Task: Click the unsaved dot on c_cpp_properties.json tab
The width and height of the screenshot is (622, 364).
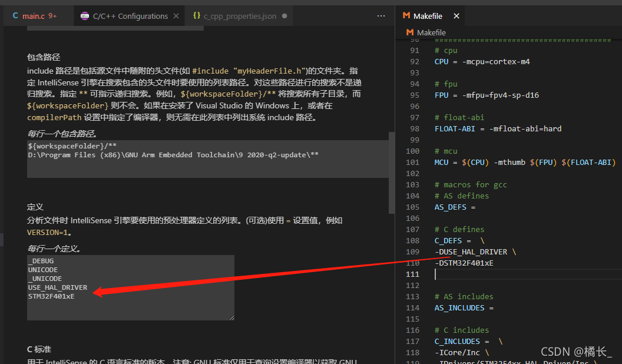Action: [x=284, y=16]
